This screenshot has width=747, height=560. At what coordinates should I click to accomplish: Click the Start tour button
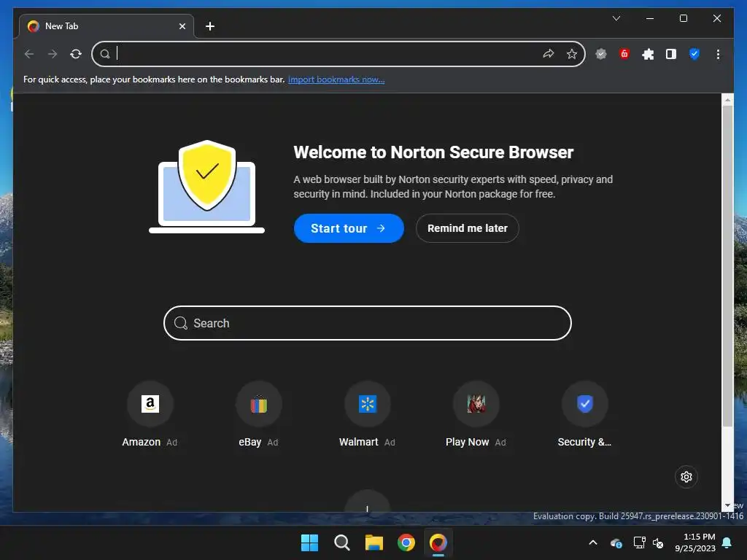point(349,228)
